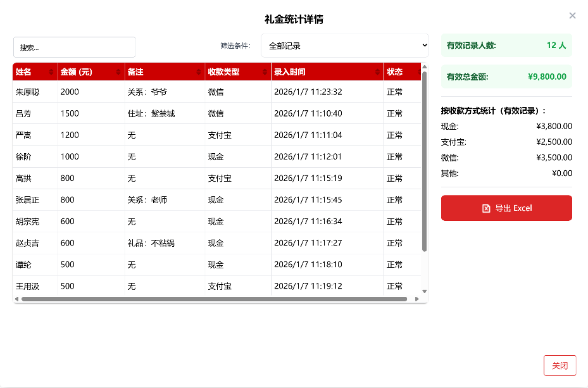
Task: Click the horizontal scrollbar below the table
Action: point(215,299)
